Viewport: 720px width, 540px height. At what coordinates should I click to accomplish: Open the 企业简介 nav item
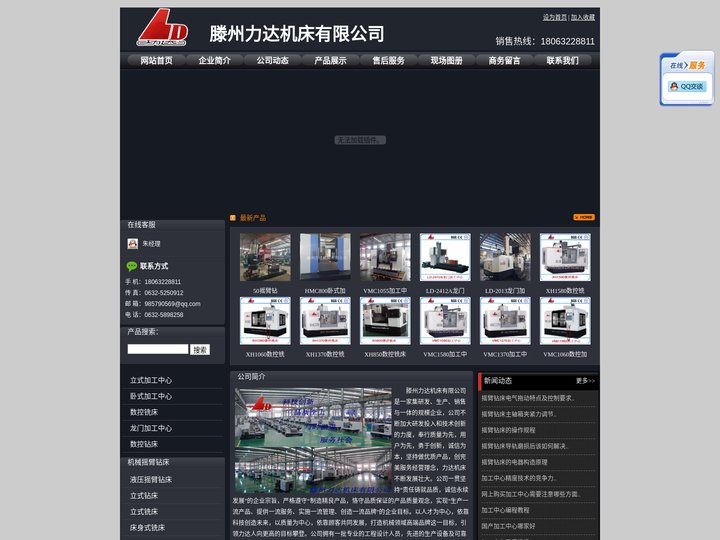tap(214, 60)
